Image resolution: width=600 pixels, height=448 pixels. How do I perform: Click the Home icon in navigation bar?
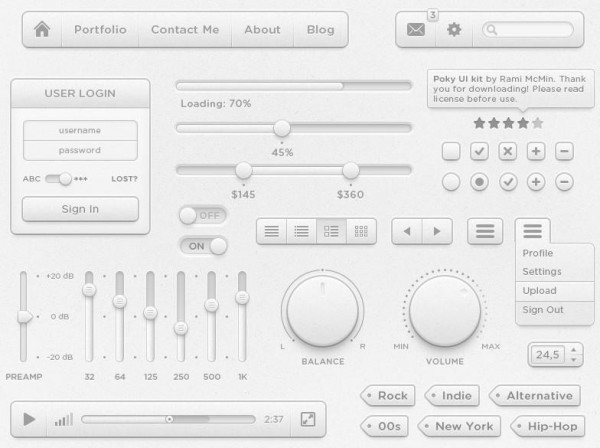tap(42, 29)
